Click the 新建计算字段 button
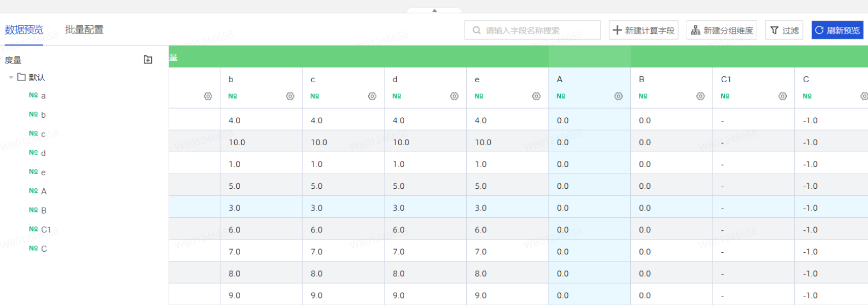This screenshot has width=868, height=305. tap(644, 30)
